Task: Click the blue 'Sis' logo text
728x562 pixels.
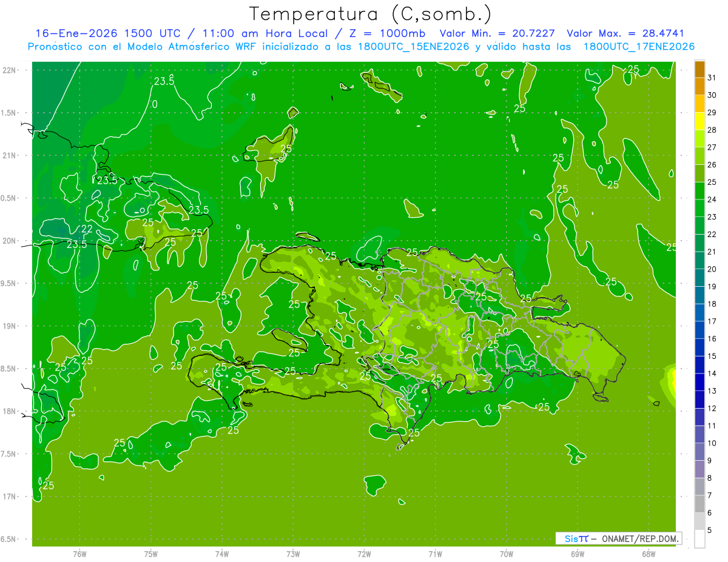Action: (x=571, y=538)
